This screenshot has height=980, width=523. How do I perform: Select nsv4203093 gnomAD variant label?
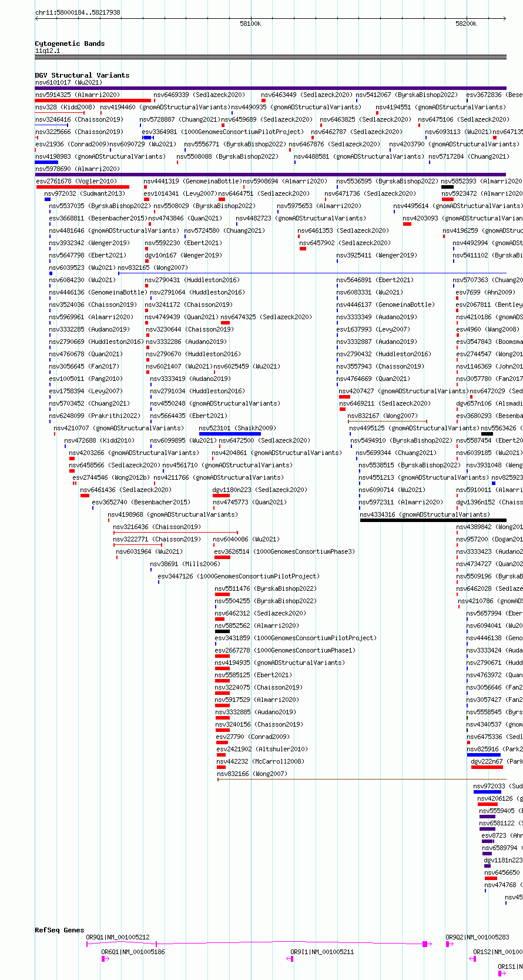point(463,218)
